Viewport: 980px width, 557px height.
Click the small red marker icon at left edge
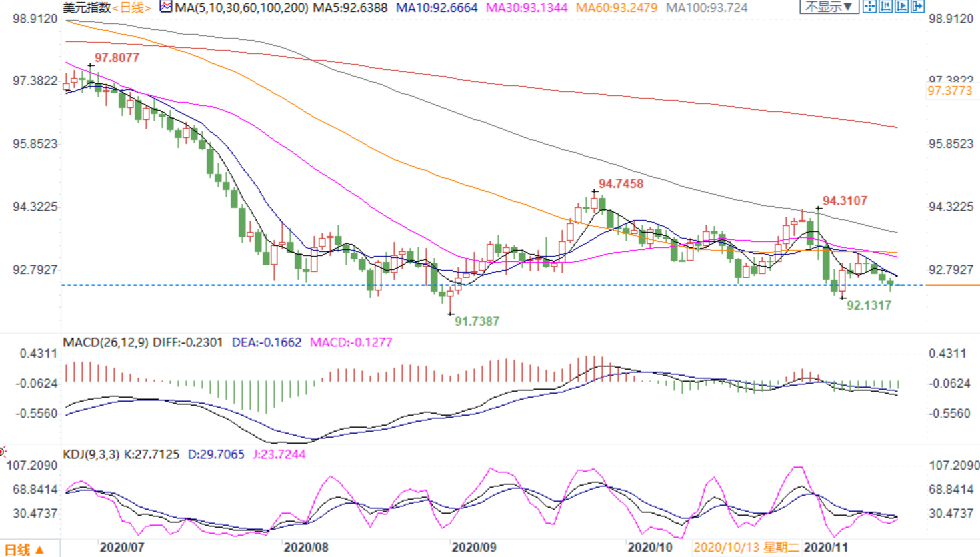point(3,451)
